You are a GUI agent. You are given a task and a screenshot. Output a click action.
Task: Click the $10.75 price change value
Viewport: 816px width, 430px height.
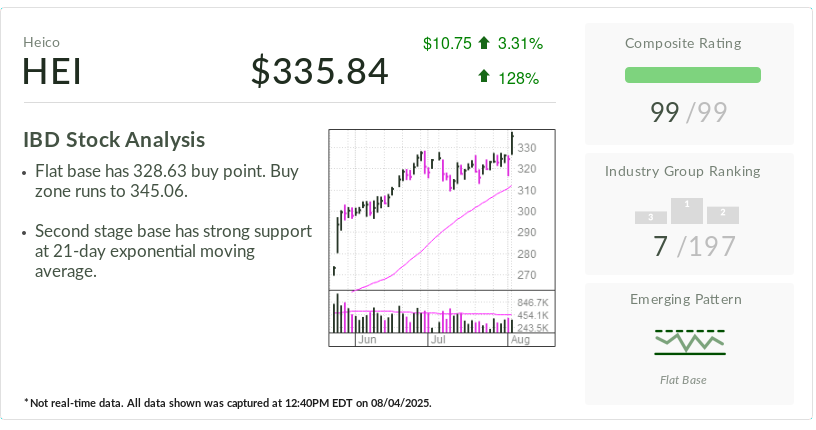[x=446, y=44]
